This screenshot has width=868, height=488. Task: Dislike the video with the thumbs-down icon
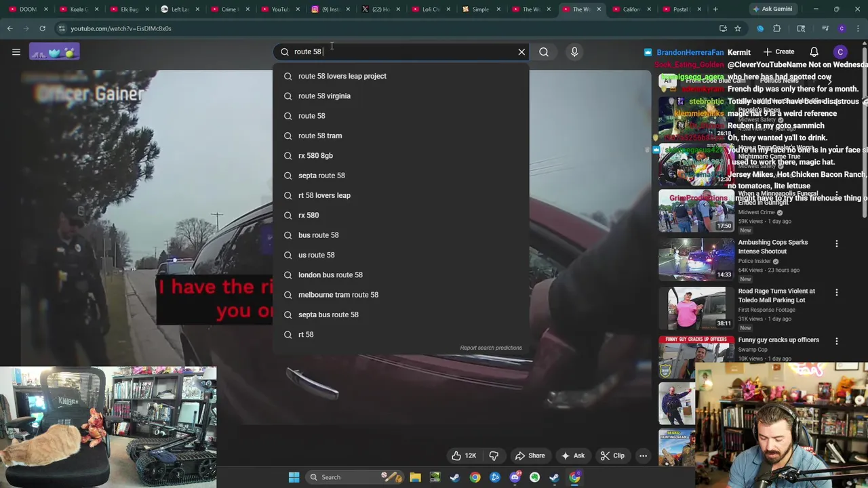pos(494,455)
